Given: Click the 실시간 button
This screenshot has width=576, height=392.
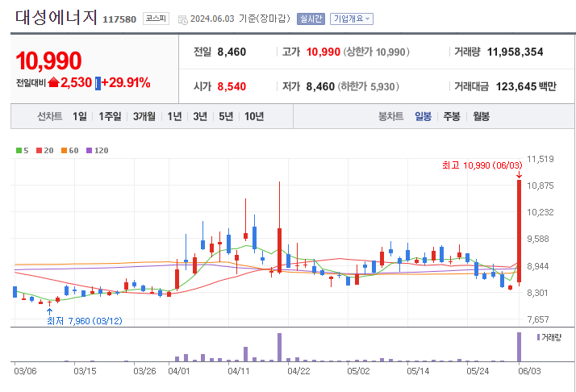Looking at the screenshot, I should pyautogui.click(x=311, y=19).
